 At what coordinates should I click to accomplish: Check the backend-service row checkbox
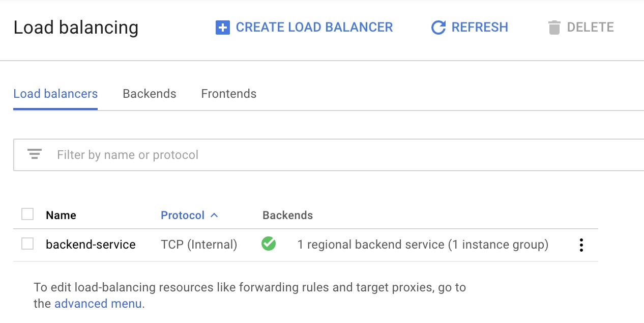tap(27, 244)
